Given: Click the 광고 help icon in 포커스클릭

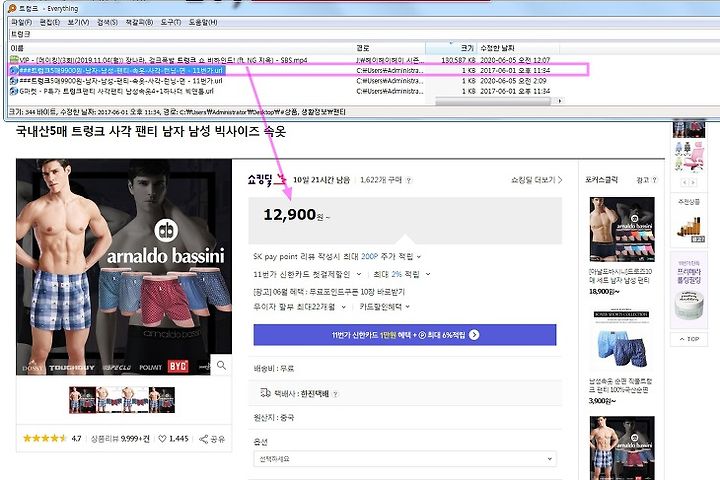Looking at the screenshot, I should [x=655, y=180].
